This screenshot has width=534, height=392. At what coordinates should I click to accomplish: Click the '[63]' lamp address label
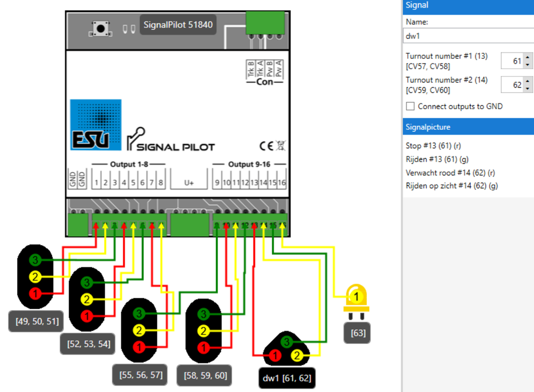(357, 333)
